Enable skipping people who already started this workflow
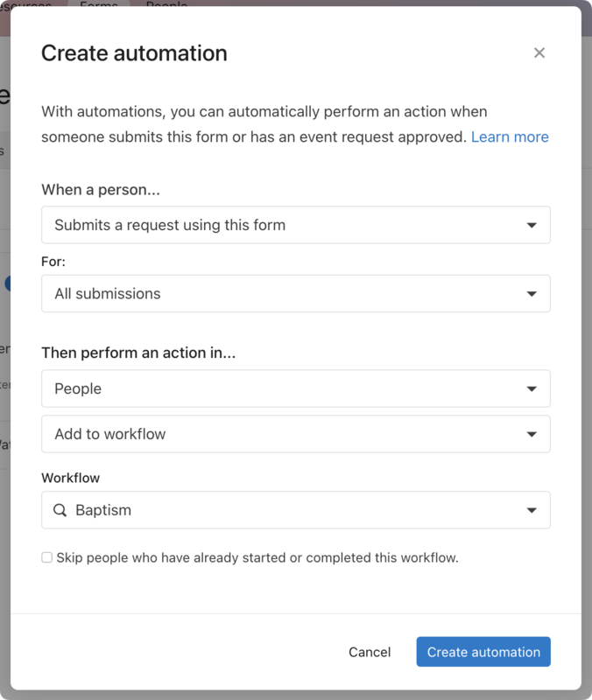 (x=46, y=556)
